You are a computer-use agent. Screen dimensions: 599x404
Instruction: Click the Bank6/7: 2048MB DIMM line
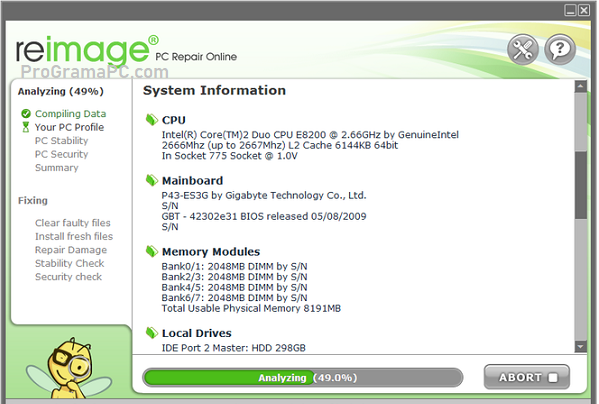pos(235,298)
